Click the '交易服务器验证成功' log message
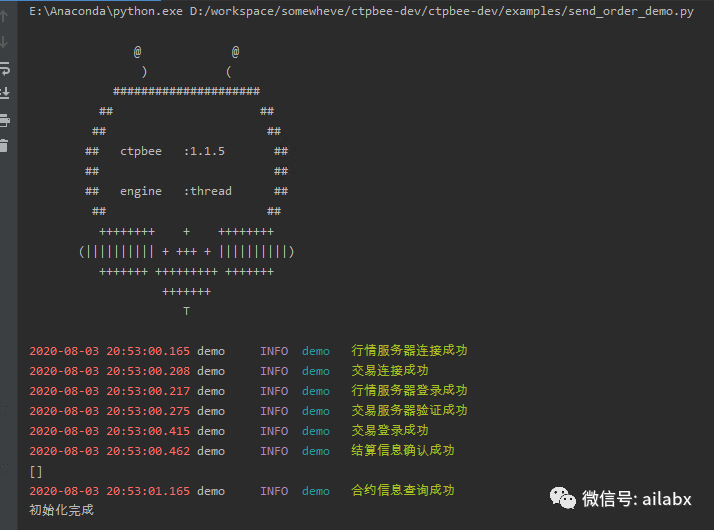This screenshot has height=530, width=714. 409,410
